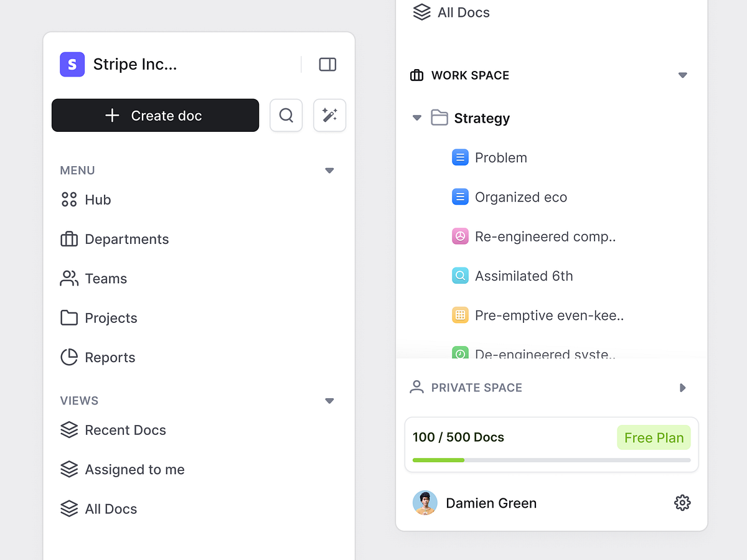Collapse the WORK SPACE section
The width and height of the screenshot is (747, 560).
point(682,75)
